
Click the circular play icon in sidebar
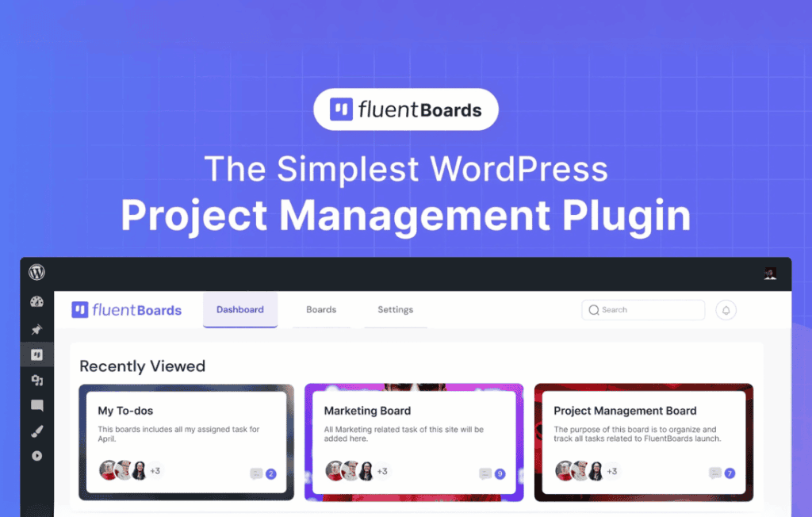(x=36, y=456)
